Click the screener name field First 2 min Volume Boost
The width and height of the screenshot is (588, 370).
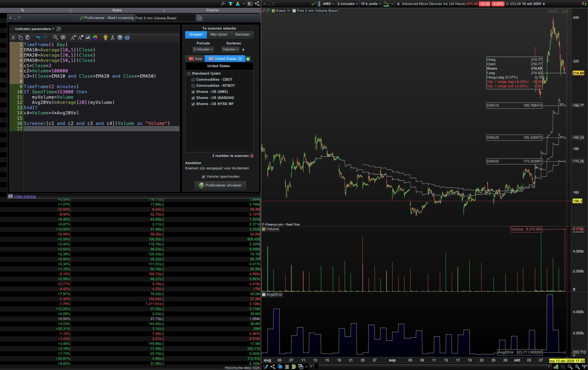pos(165,18)
